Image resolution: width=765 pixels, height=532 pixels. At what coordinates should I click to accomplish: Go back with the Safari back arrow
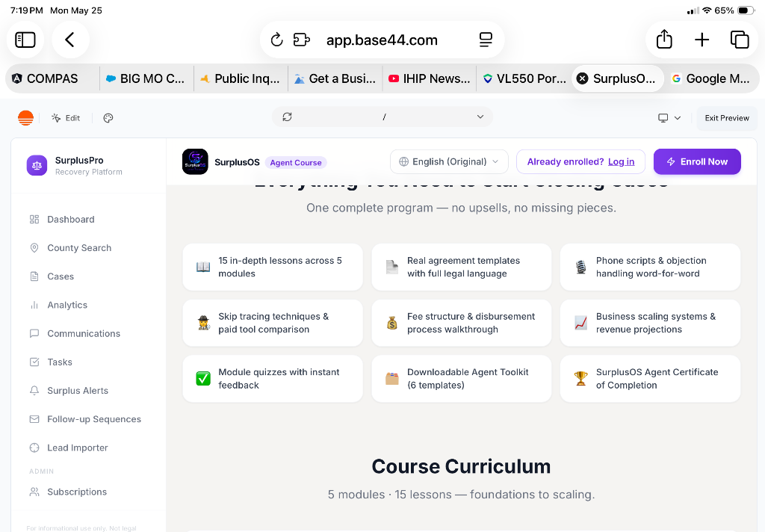coord(69,40)
